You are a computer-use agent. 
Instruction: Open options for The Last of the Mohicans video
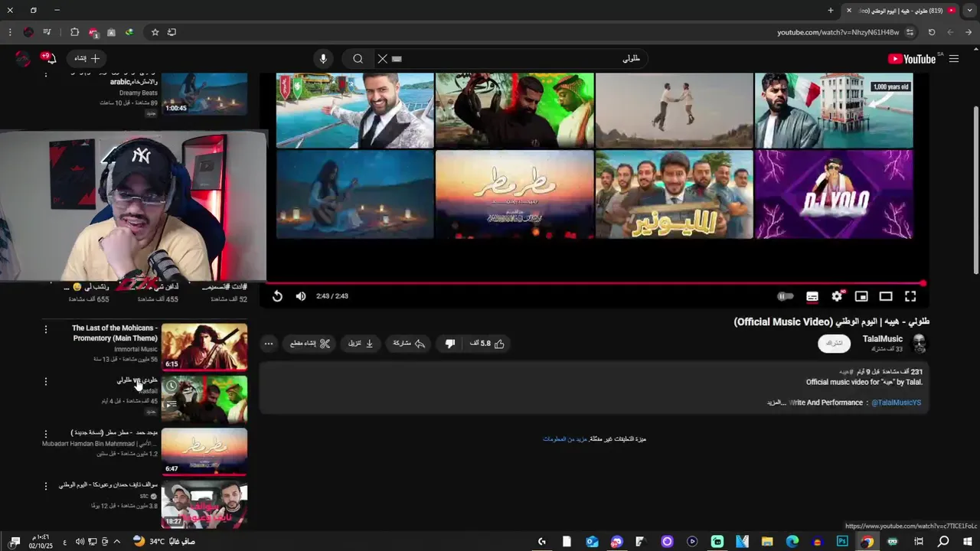point(45,330)
